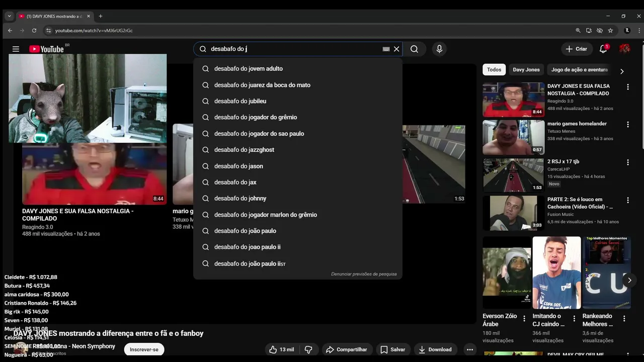
Task: Dislike the video with thumbs-down
Action: click(308, 349)
